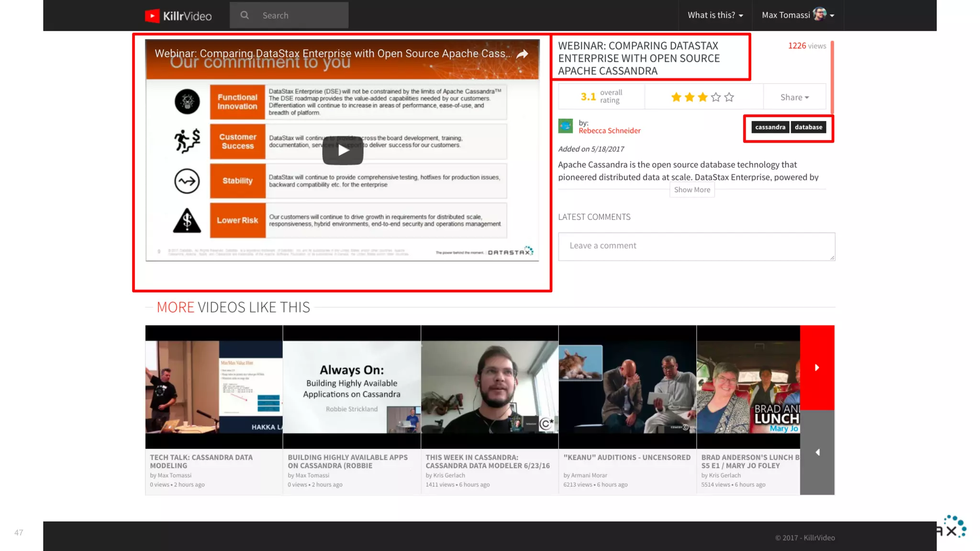980x551 pixels.
Task: Set the rating to three stars
Action: point(702,98)
